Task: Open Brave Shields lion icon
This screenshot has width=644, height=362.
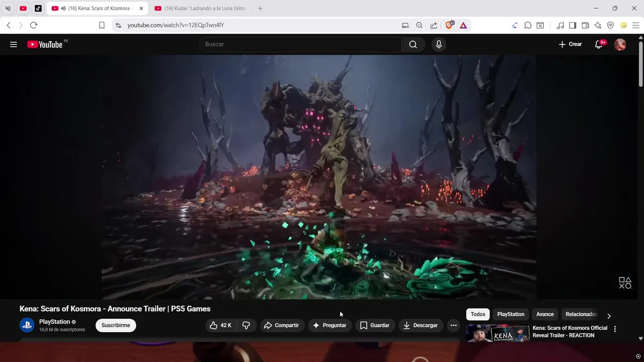Action: (449, 25)
